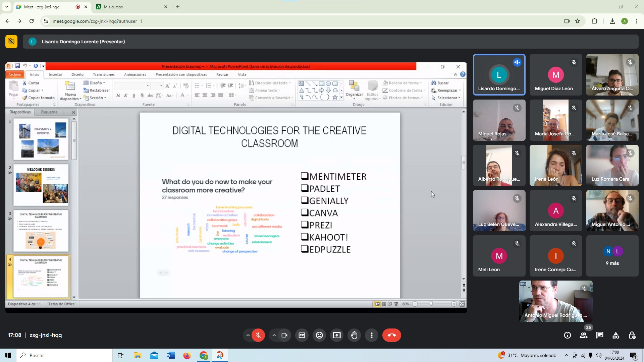Open Windows Start menu

(x=8, y=355)
